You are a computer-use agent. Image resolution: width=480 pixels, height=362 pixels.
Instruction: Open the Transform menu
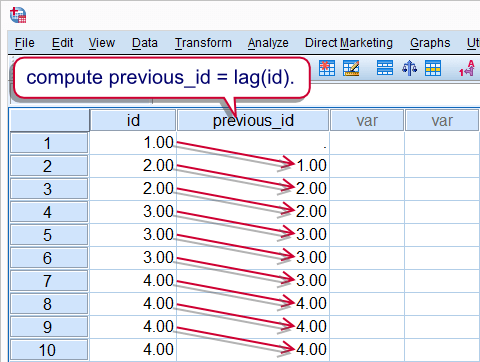click(203, 43)
